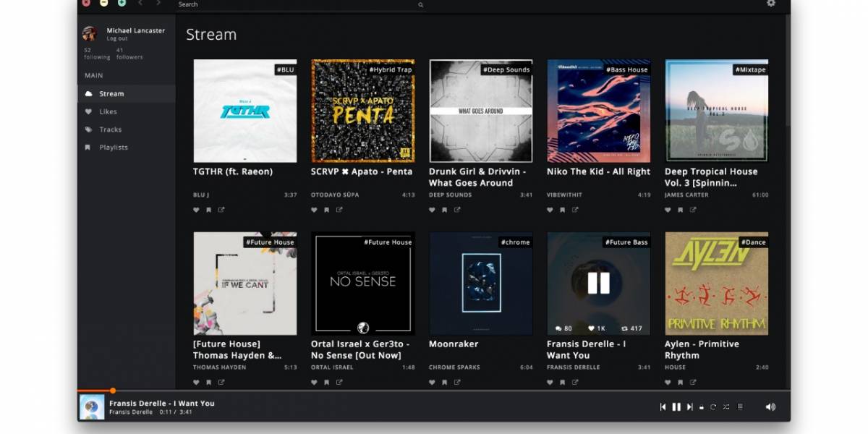Skip to the next track

(690, 407)
